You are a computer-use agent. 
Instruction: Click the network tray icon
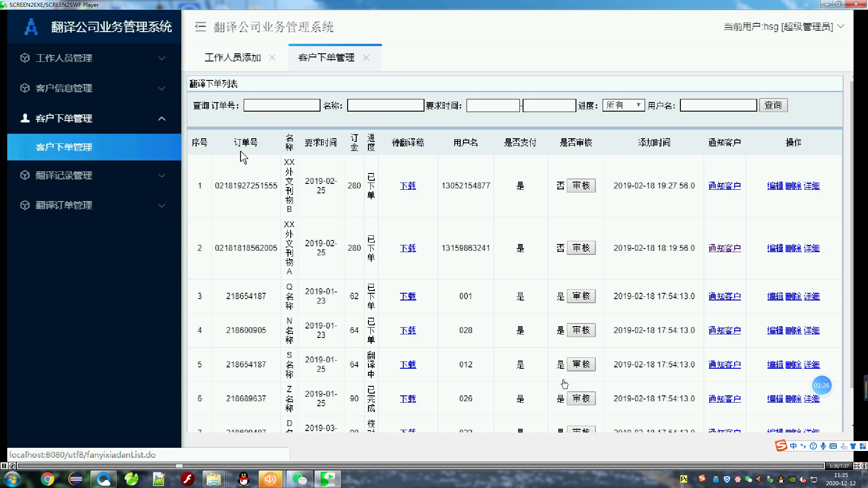click(814, 479)
